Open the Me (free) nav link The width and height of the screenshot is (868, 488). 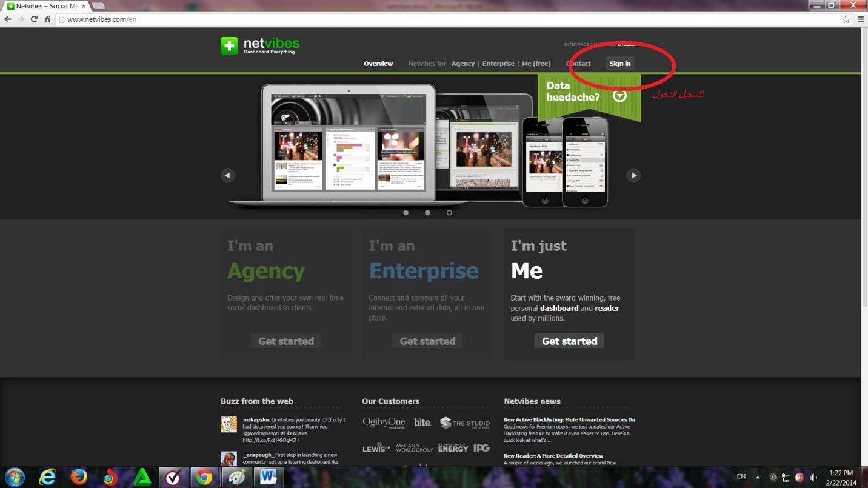pos(536,64)
